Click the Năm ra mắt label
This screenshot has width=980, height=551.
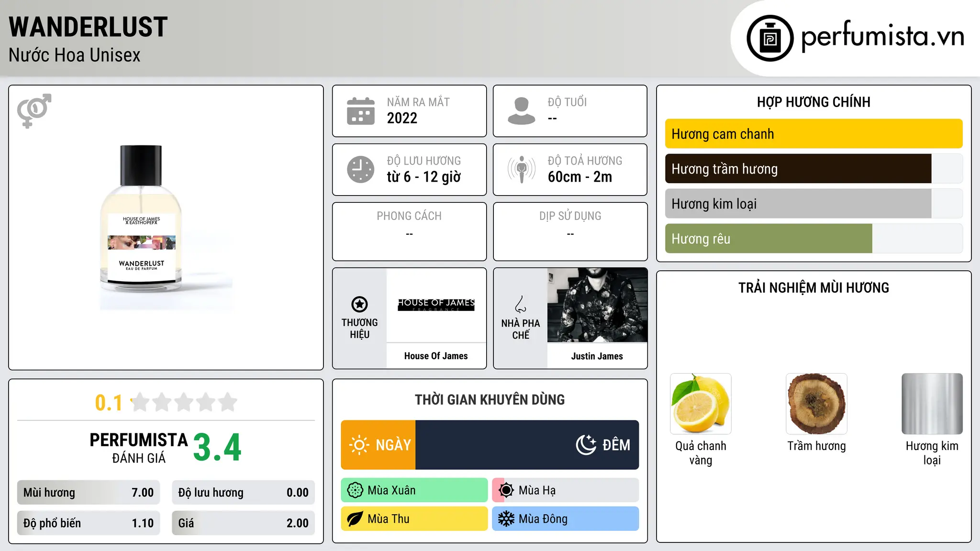(418, 102)
